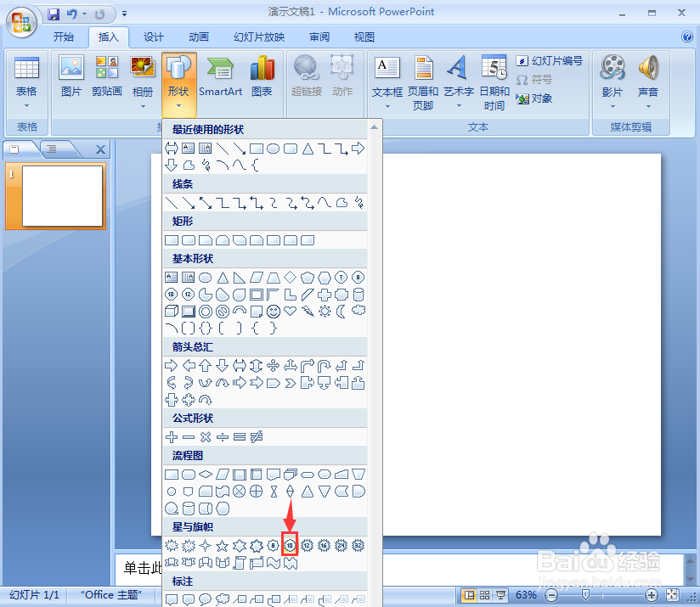Pick the division sign equation shape
This screenshot has height=607, width=700.
(223, 437)
